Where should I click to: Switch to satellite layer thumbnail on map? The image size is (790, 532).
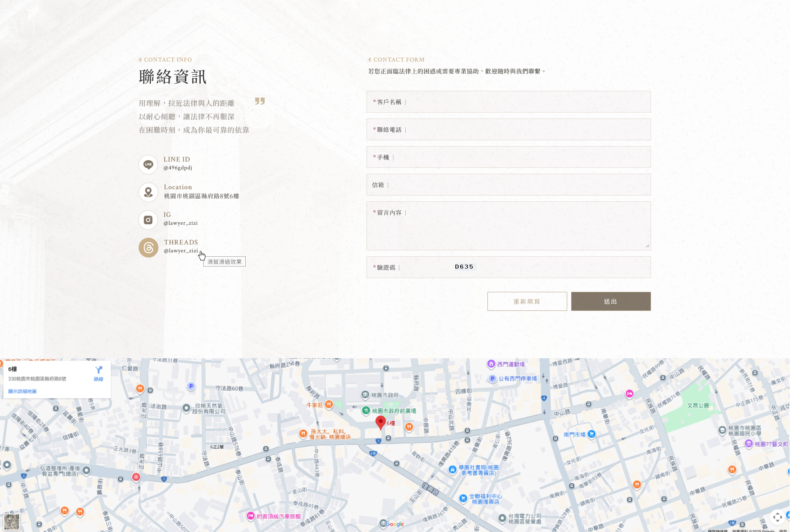tap(11, 521)
